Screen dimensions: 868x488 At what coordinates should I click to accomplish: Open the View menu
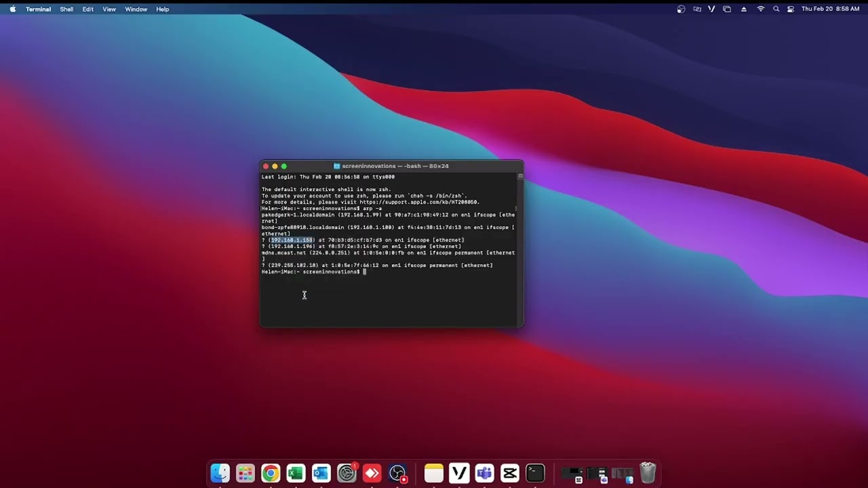(x=109, y=9)
